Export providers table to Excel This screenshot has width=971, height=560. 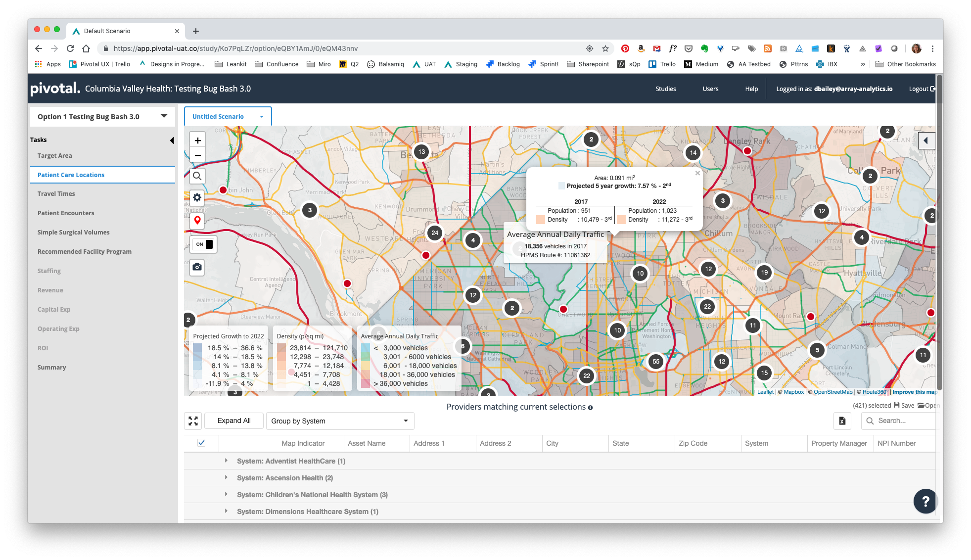[842, 421]
